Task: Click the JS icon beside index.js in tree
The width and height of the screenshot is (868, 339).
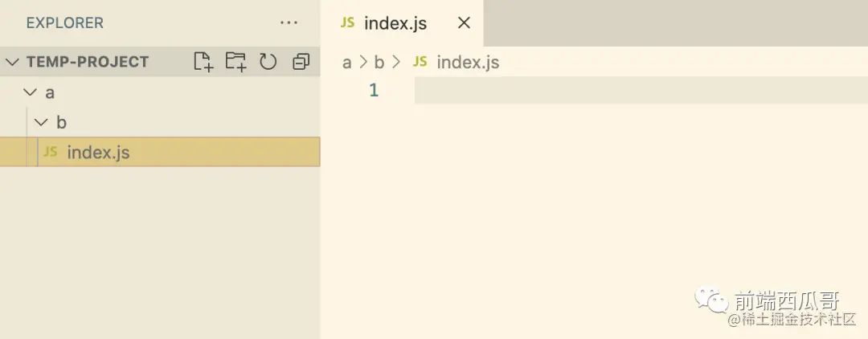Action: click(51, 152)
